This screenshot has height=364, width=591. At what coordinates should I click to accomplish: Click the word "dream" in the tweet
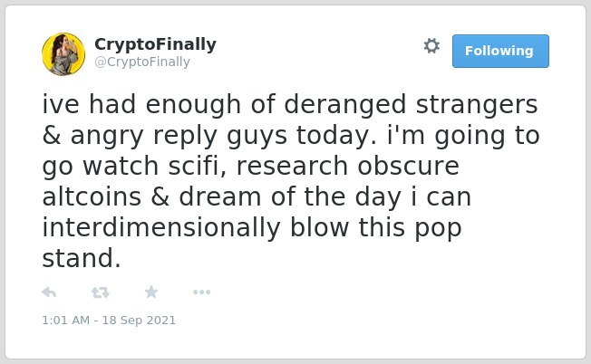[220, 196]
